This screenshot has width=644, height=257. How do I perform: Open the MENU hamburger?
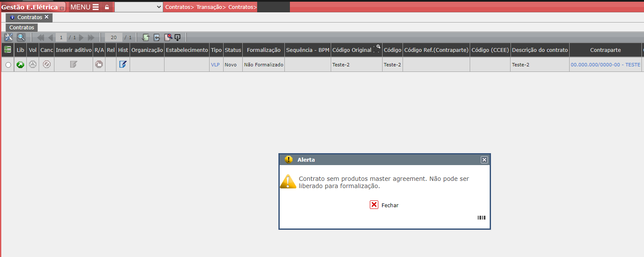click(x=85, y=7)
